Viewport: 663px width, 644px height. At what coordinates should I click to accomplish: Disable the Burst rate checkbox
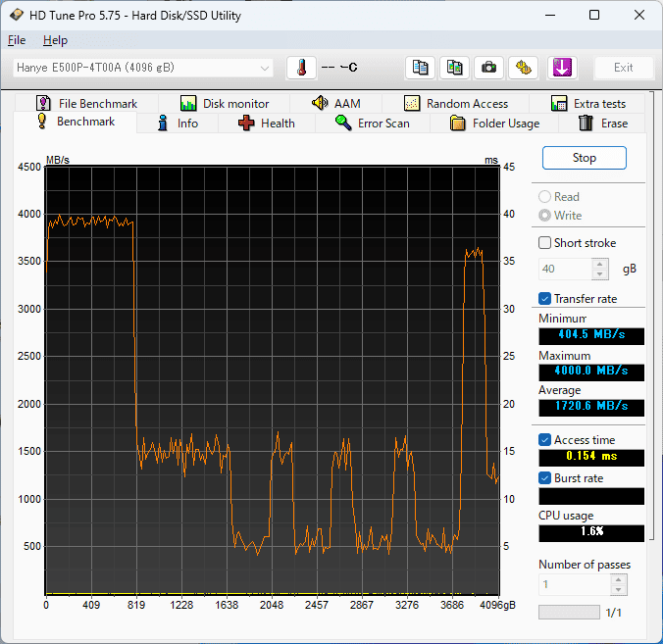(545, 478)
